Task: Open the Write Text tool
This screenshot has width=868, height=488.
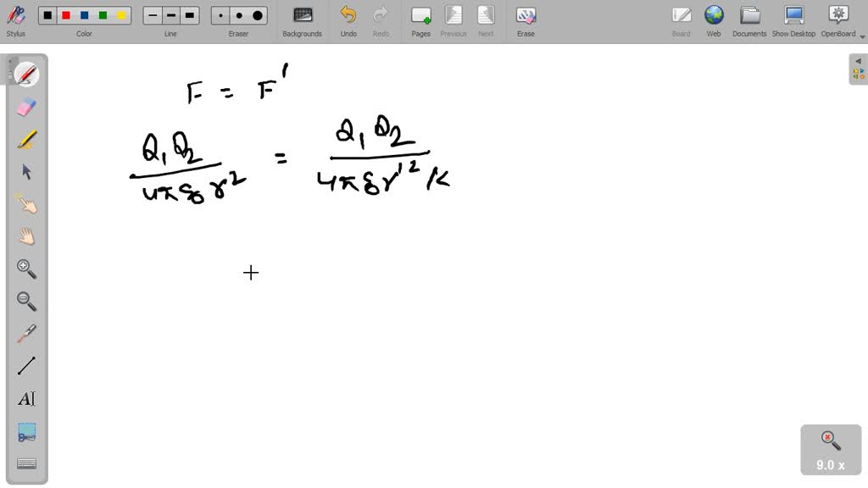Action: click(25, 398)
